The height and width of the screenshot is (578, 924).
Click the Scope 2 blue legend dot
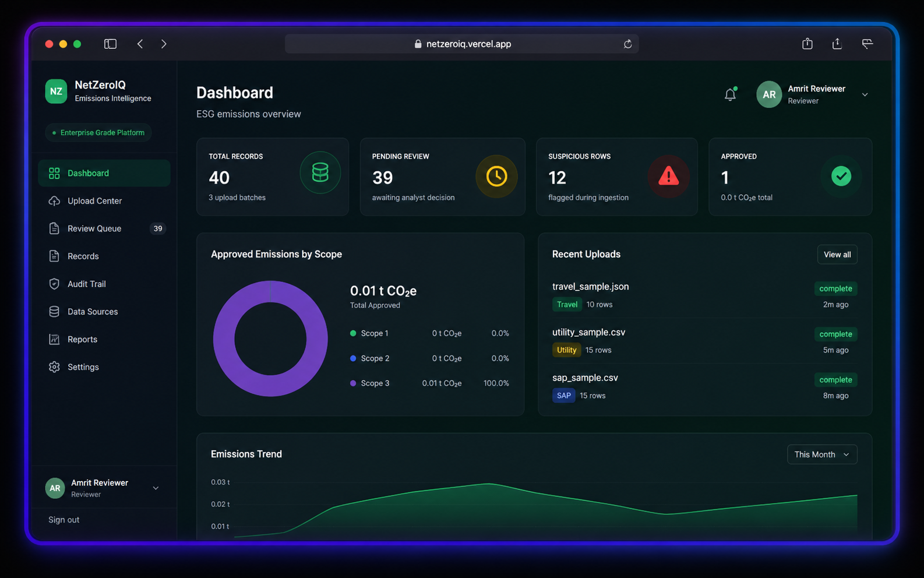point(353,358)
